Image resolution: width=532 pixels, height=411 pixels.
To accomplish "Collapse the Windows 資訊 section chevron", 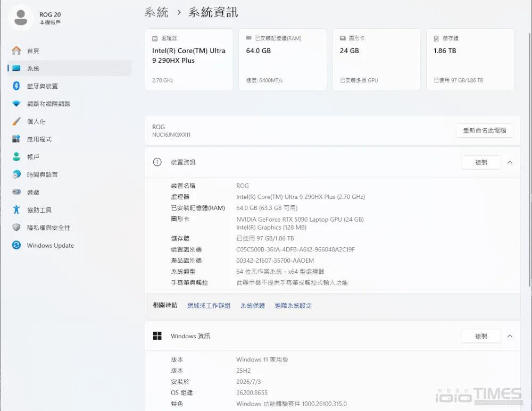I will tap(510, 336).
